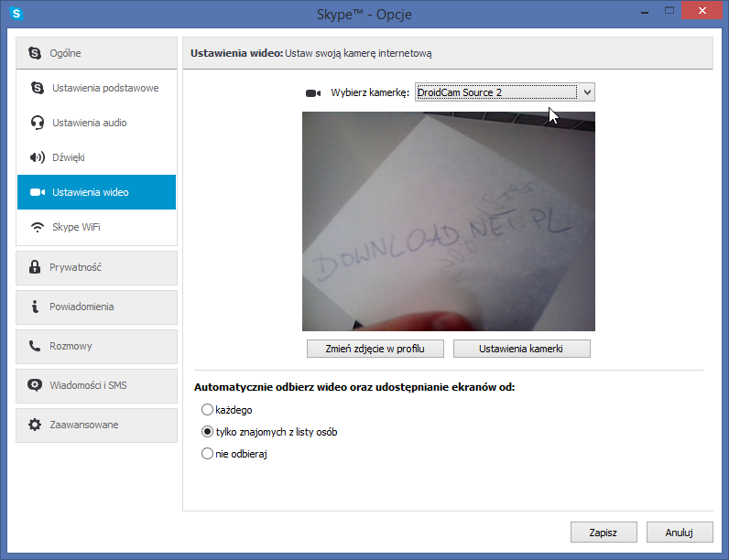Open the Dźwięki settings page

[97, 157]
